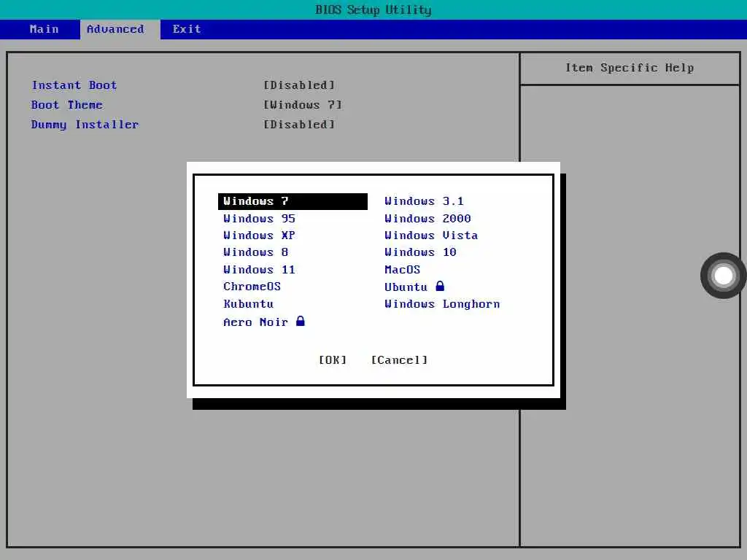Select Windows 8 in the theme list
This screenshot has width=747, height=560.
click(x=256, y=252)
